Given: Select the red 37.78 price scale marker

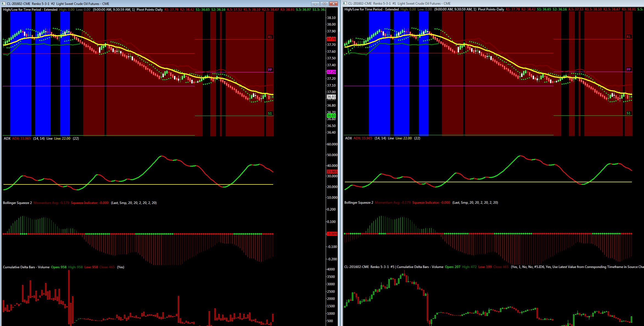Looking at the screenshot, I should click(x=331, y=39).
